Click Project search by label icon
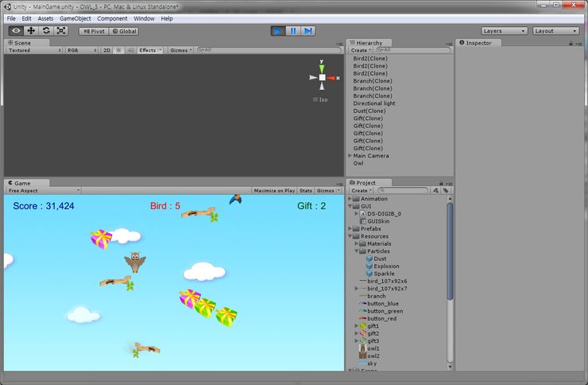The width and height of the screenshot is (588, 385). 446,191
